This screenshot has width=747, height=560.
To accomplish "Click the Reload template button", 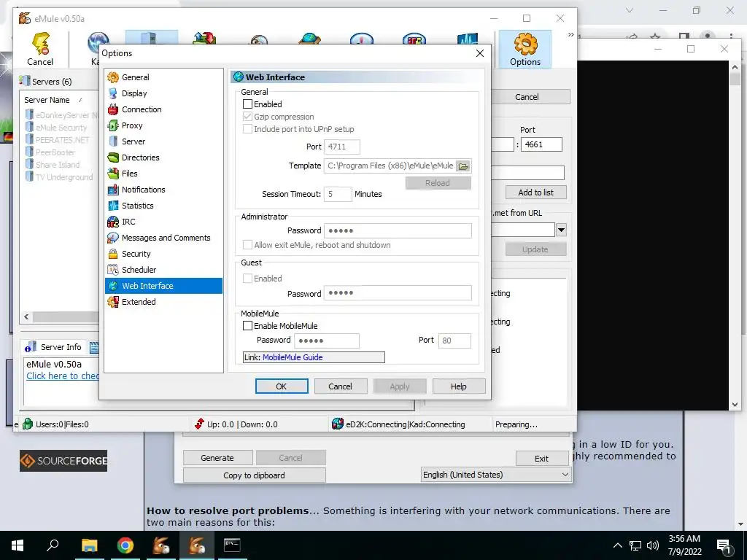I will click(x=438, y=183).
